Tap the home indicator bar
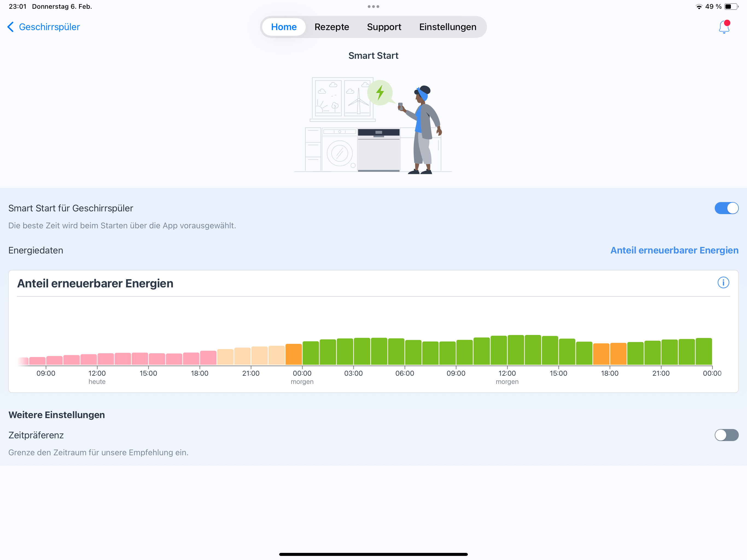 [373, 554]
